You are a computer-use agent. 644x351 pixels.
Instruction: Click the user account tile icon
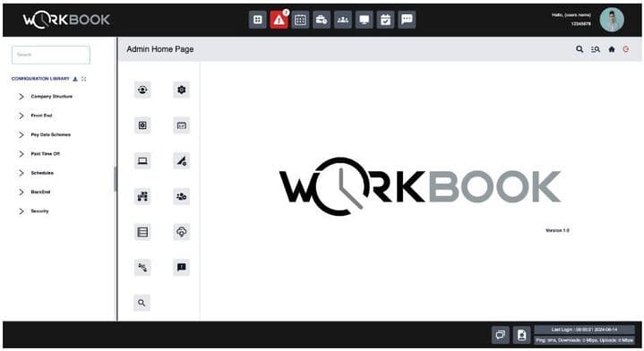coord(142,90)
